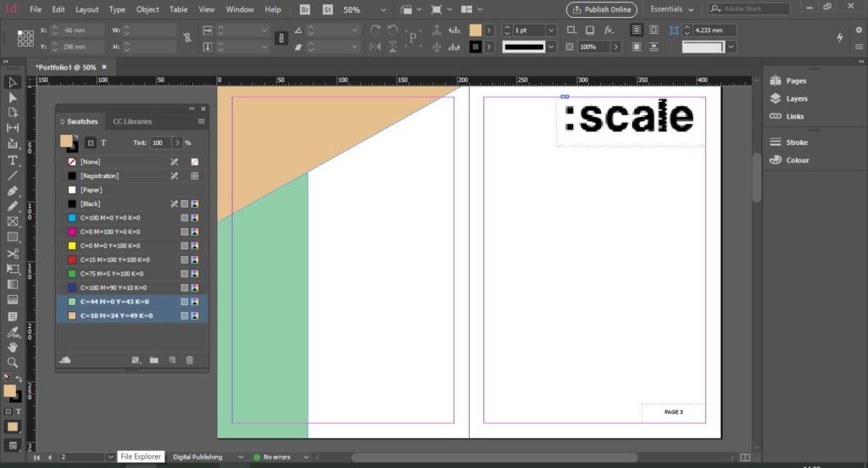Select the Scissors tool
Viewport: 868px width, 468px height.
pos(12,253)
